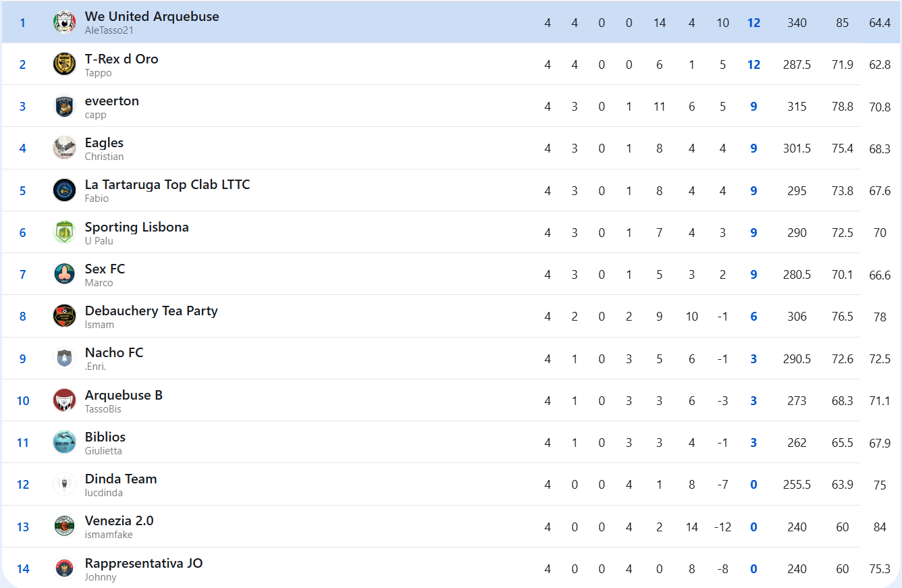Click the We United Arquebuse team logo
Viewport: 902px width, 588px height.
65,22
